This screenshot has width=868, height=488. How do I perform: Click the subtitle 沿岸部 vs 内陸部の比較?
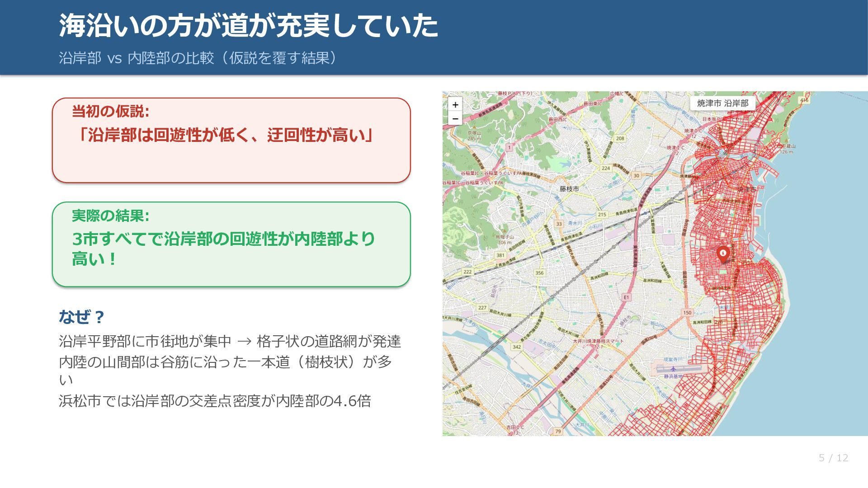click(197, 58)
